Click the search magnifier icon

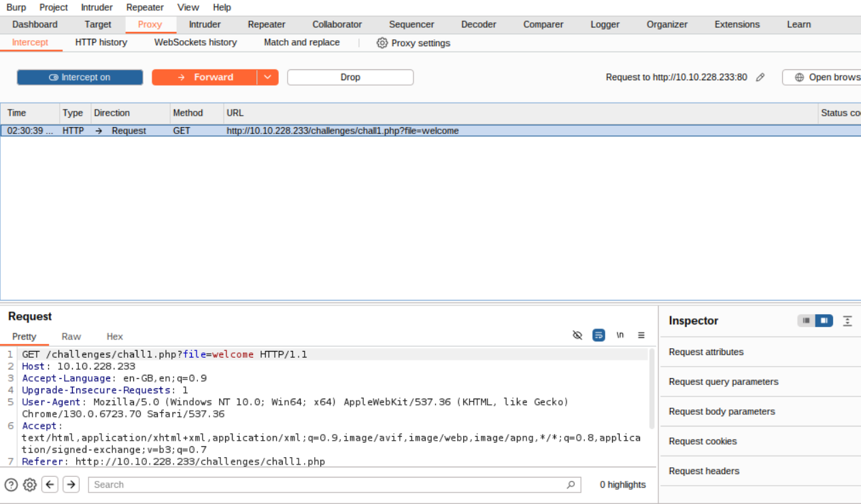click(x=571, y=485)
